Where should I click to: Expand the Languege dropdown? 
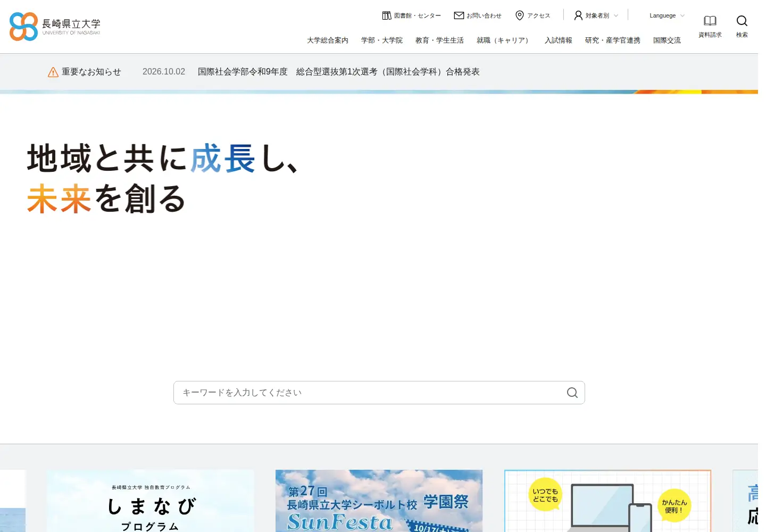point(667,16)
